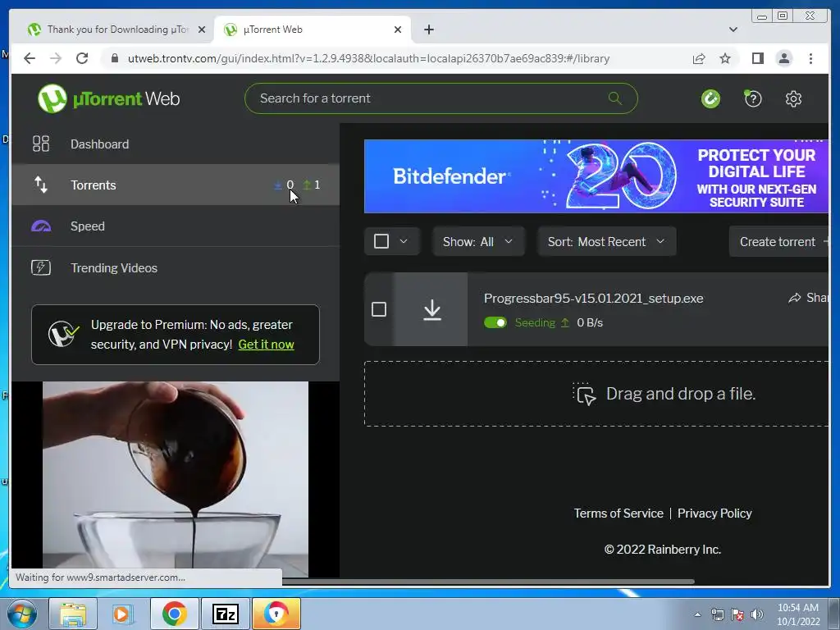Click the taskbar clock showing 10:54 AM
This screenshot has height=630, width=840.
pos(797,614)
